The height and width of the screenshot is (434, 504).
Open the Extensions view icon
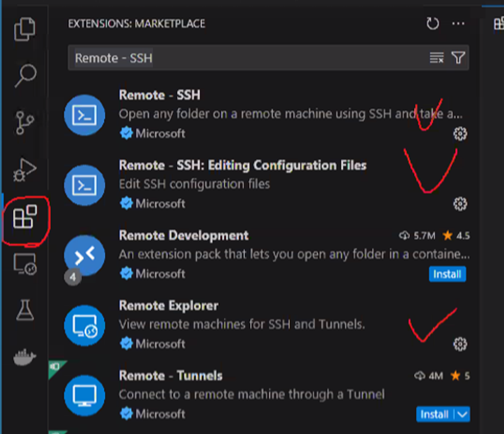25,217
